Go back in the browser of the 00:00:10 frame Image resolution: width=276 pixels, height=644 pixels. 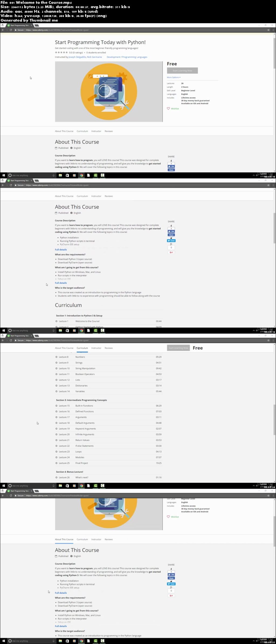tap(3, 30)
